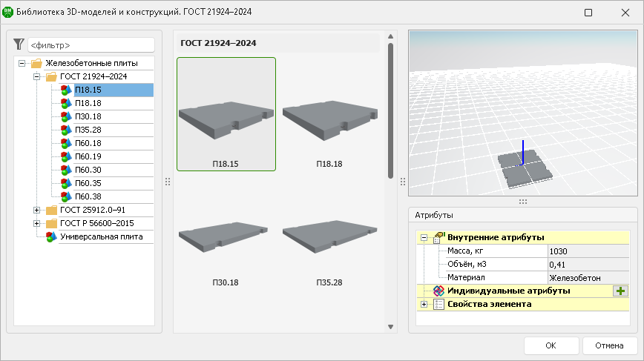Collapse the Внутренние атрибуты section
The width and height of the screenshot is (644, 361).
coord(424,237)
